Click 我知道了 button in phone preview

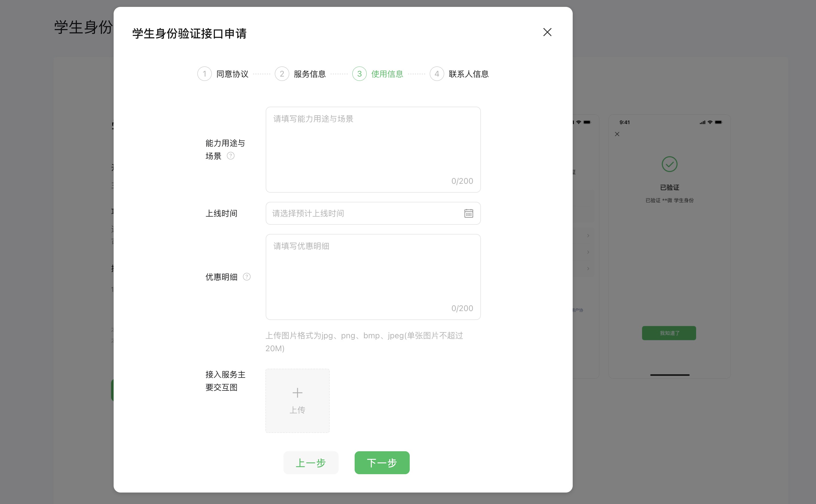669,333
